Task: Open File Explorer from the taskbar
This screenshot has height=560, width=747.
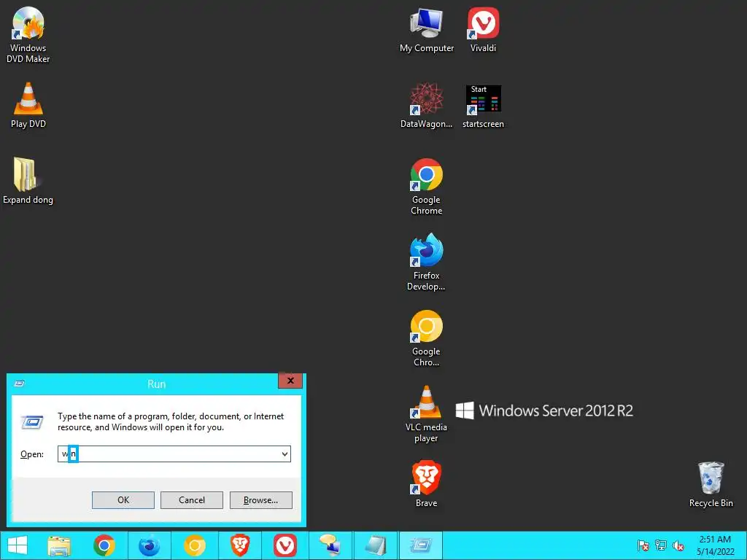Action: pyautogui.click(x=60, y=545)
